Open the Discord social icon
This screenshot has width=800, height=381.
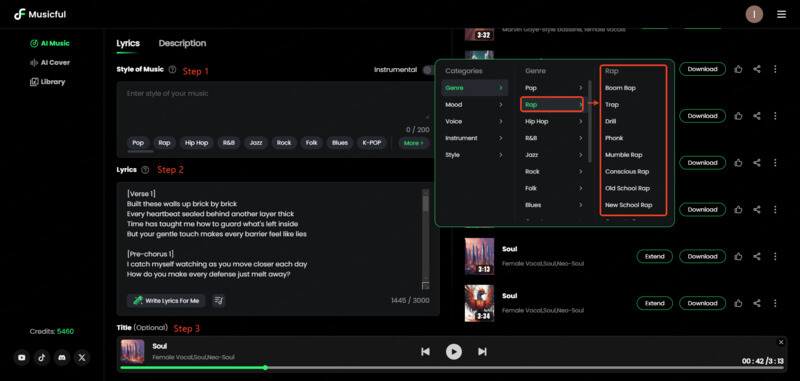pyautogui.click(x=62, y=358)
